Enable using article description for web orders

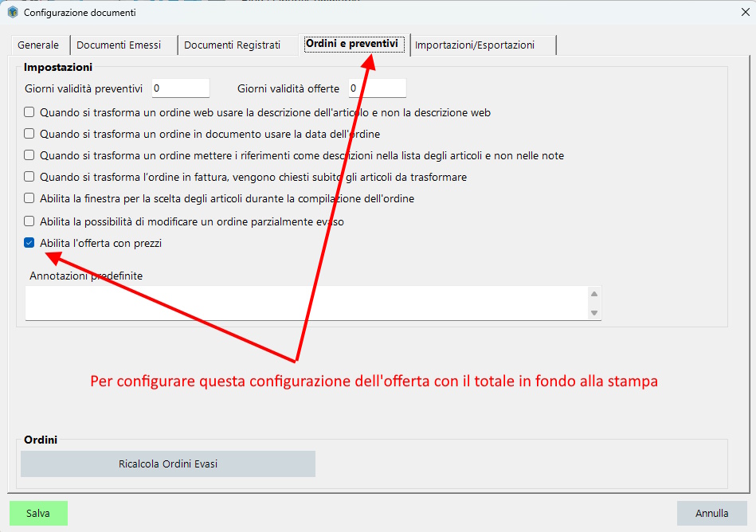pyautogui.click(x=29, y=112)
